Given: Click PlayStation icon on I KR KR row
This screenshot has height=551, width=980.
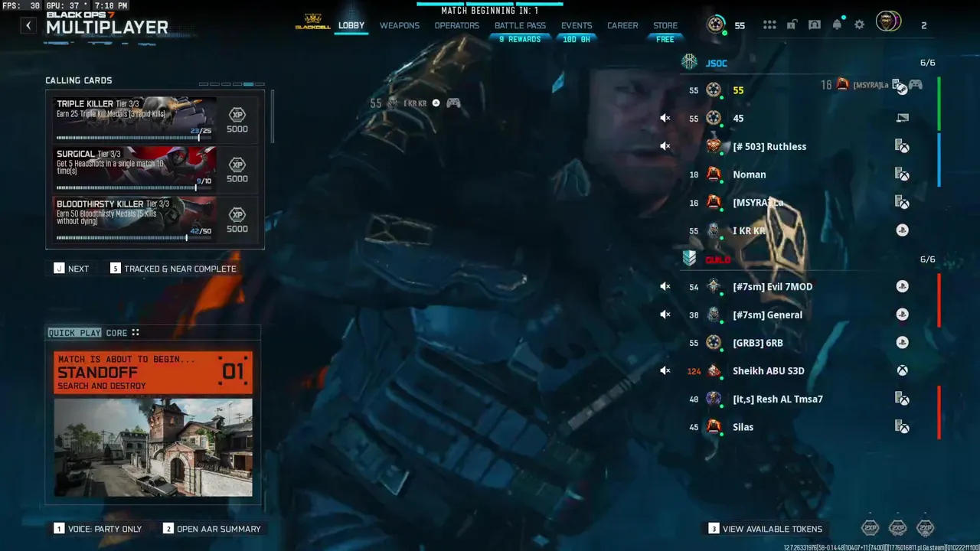Looking at the screenshot, I should tap(903, 230).
